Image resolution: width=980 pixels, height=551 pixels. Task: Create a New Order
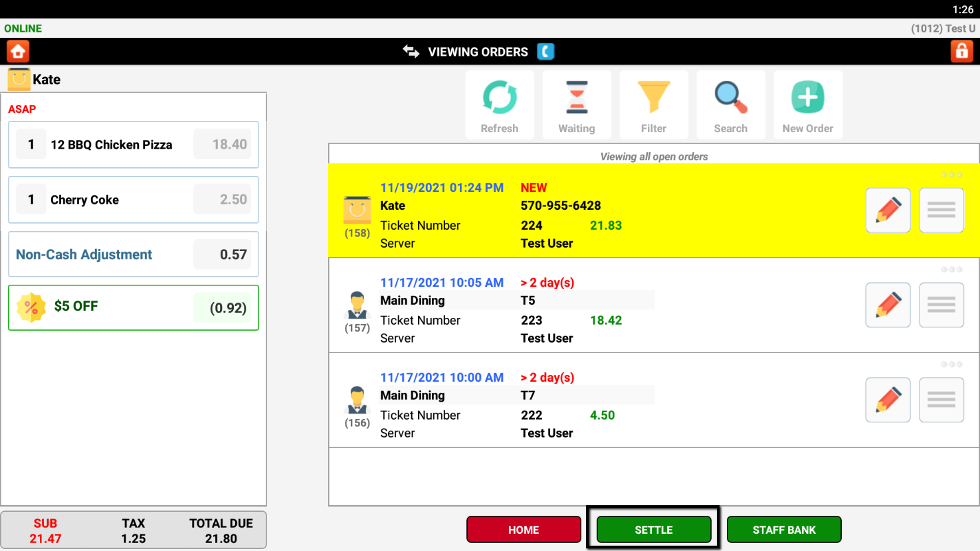(808, 105)
